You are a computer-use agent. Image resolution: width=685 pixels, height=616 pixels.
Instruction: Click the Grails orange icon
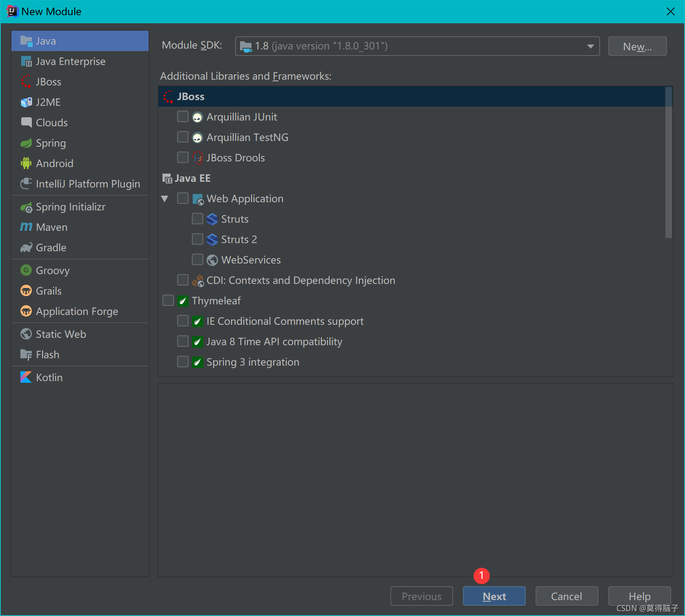[26, 291]
